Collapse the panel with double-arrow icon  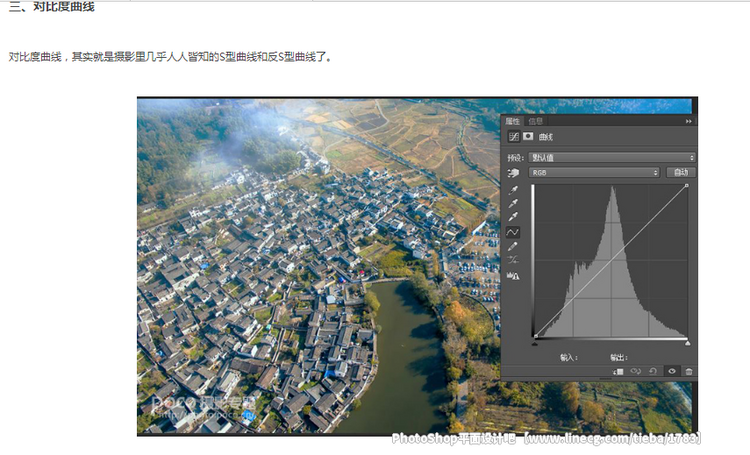tap(688, 122)
